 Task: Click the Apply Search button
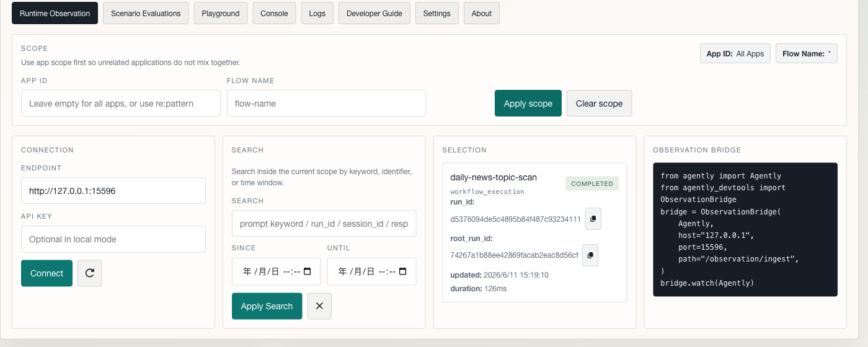267,306
